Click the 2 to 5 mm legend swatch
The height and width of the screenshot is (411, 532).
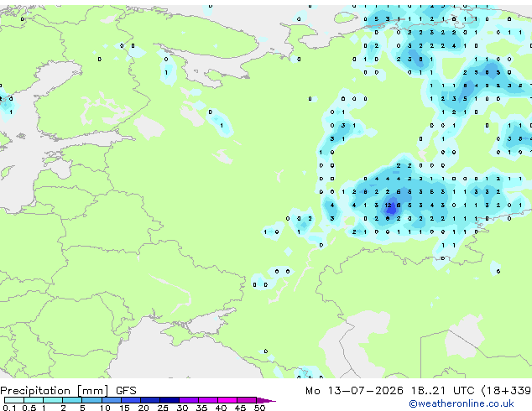pos(72,400)
